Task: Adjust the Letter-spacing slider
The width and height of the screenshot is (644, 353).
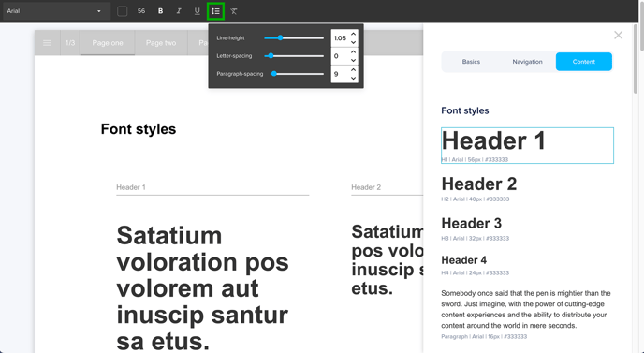Action: 294,56
